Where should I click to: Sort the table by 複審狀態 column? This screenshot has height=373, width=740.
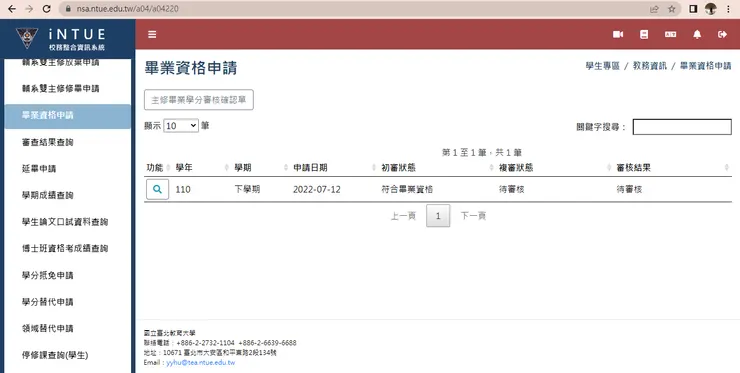[x=609, y=168]
